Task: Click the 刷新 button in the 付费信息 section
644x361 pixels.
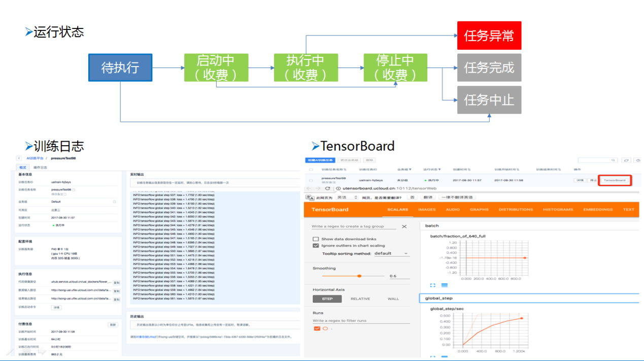Action: tap(113, 324)
